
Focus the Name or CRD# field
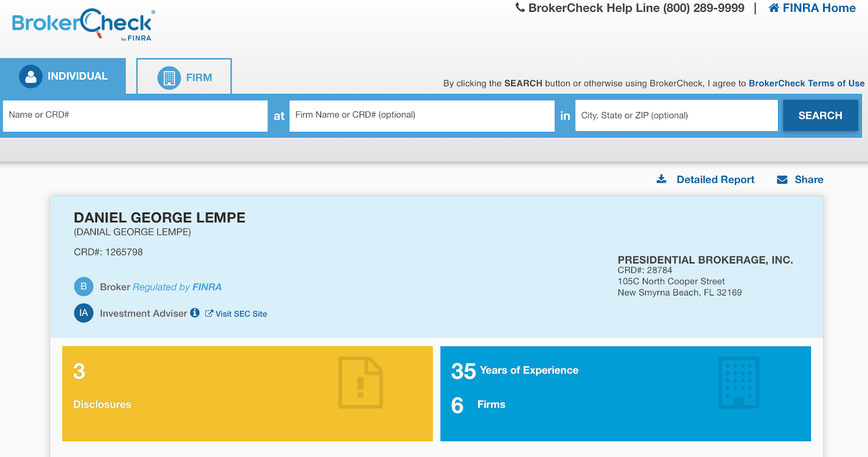pyautogui.click(x=135, y=115)
